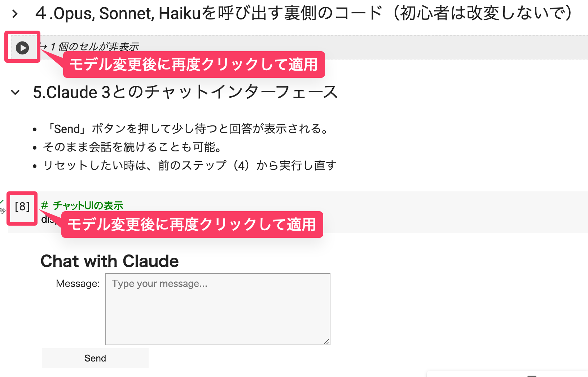Image resolution: width=588 pixels, height=377 pixels.
Task: Run the hidden cell with play button
Action: [x=22, y=48]
